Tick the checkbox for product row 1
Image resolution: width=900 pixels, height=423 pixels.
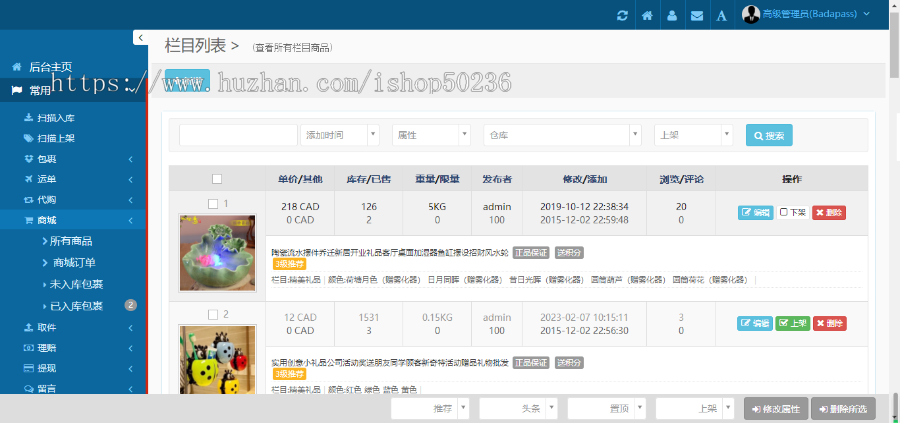[x=212, y=204]
